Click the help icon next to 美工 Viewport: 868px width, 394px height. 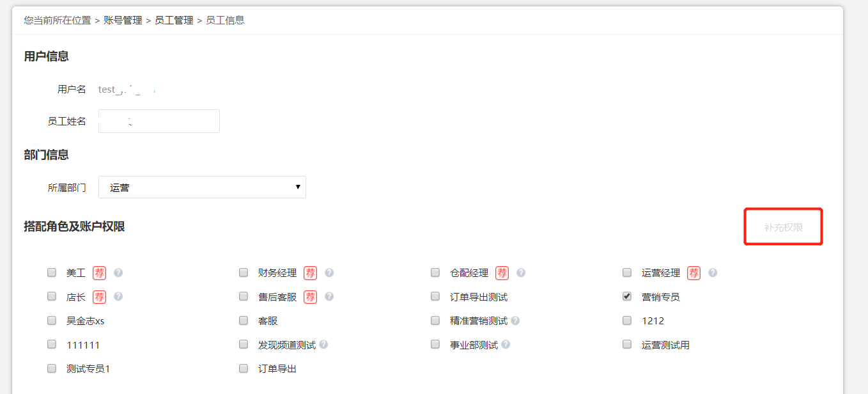(118, 273)
